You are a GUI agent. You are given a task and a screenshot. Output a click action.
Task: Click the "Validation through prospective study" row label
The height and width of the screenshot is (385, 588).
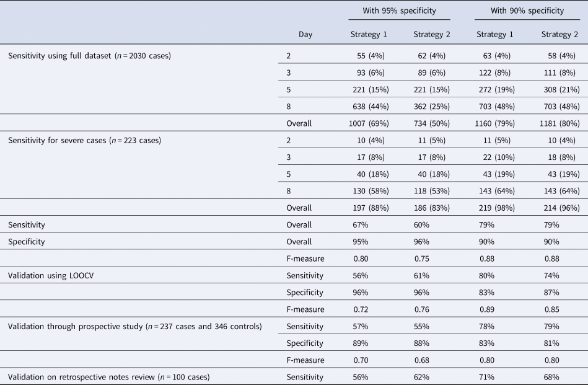(134, 326)
